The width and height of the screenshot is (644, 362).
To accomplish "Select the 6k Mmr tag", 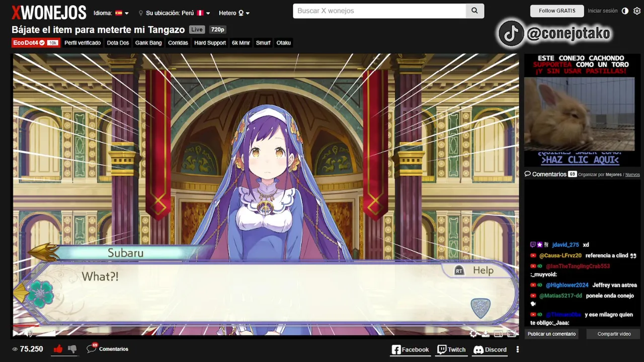I will [241, 43].
